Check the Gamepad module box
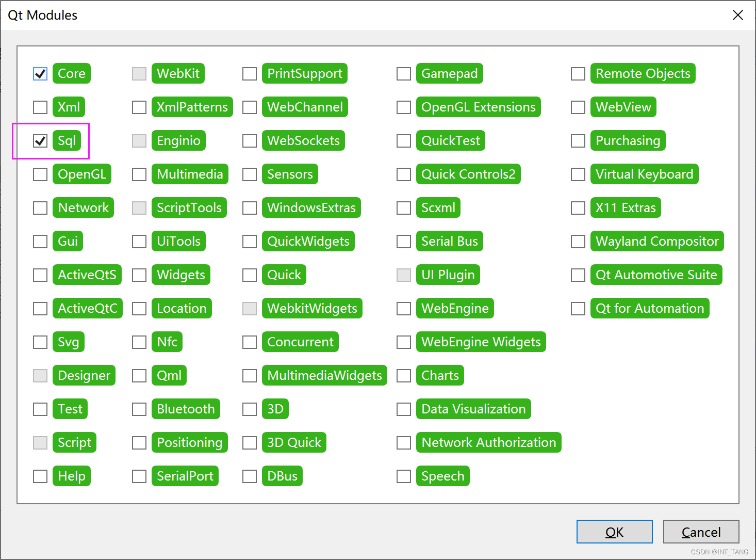This screenshot has height=560, width=756. point(404,74)
